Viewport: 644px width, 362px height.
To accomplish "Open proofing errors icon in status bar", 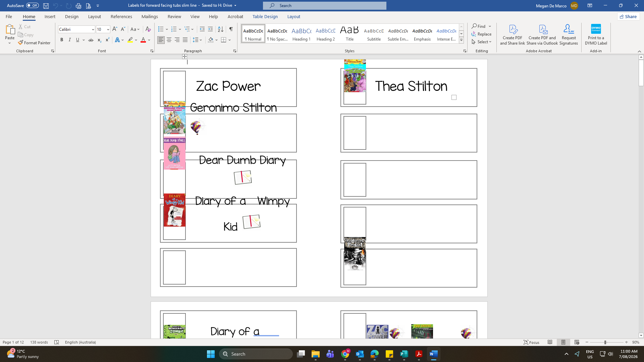I will pos(57,342).
